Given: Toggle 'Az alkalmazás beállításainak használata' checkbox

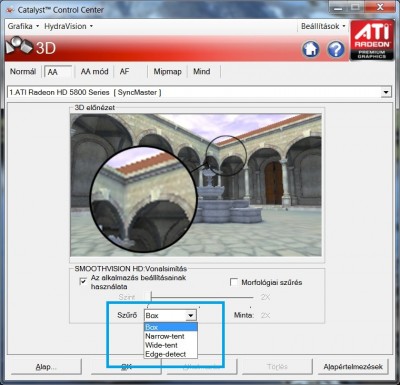Looking at the screenshot, I should (83, 282).
